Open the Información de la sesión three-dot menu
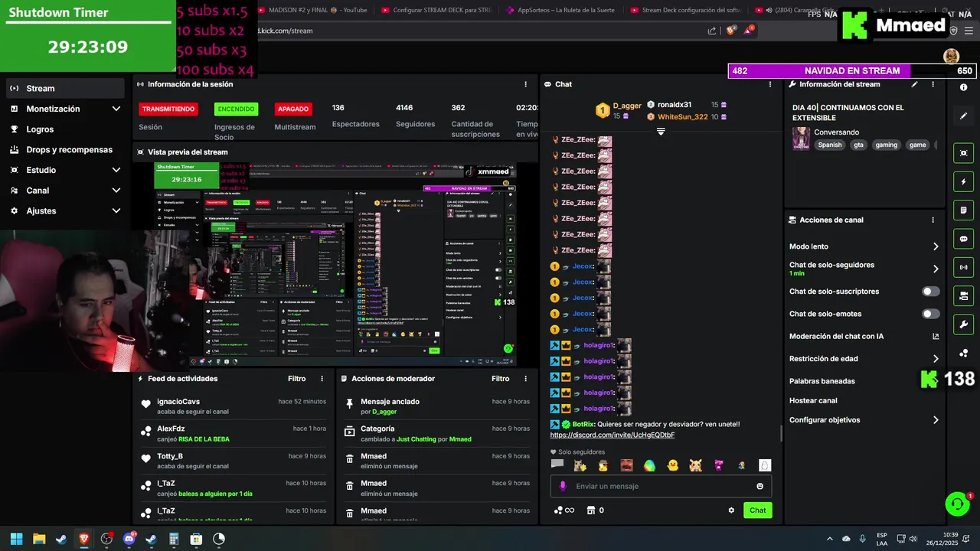The height and width of the screenshot is (551, 980). coord(525,84)
